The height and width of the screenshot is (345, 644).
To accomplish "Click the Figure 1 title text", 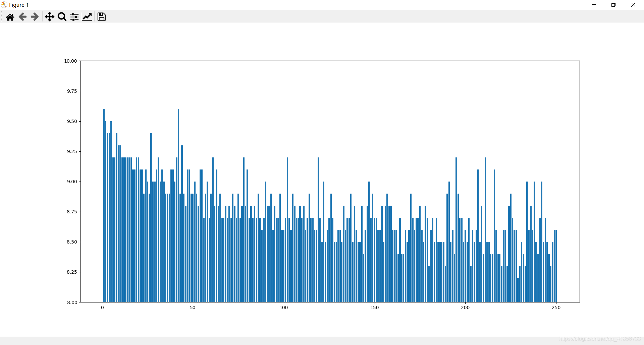I will (19, 5).
